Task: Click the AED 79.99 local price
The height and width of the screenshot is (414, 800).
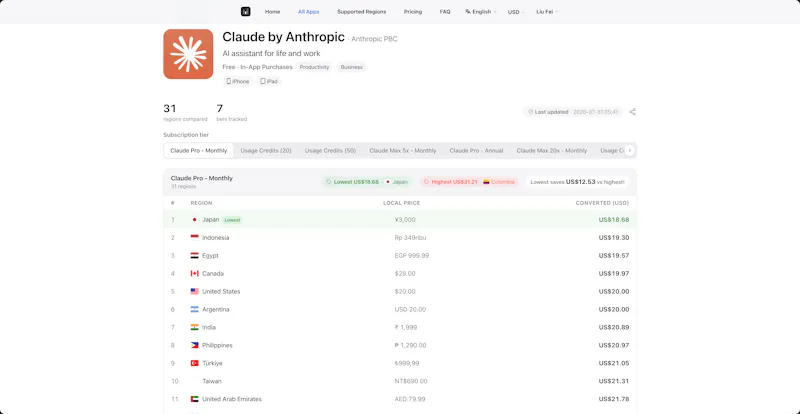Action: coord(410,399)
